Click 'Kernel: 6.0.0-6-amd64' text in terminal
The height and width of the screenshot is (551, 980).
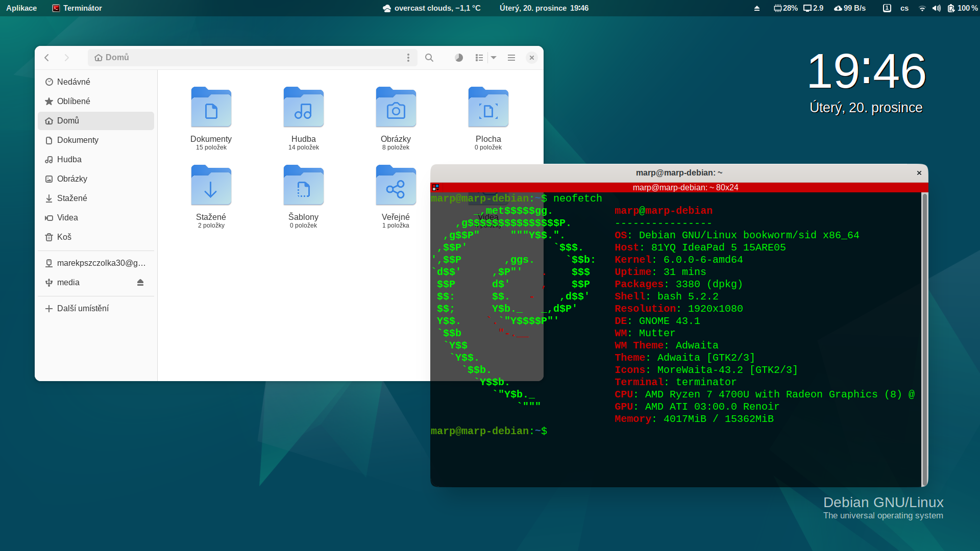point(679,260)
